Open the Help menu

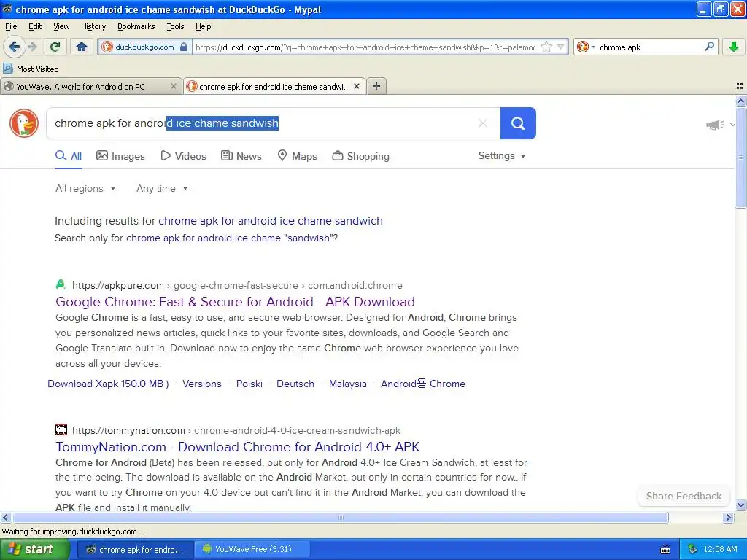(203, 26)
